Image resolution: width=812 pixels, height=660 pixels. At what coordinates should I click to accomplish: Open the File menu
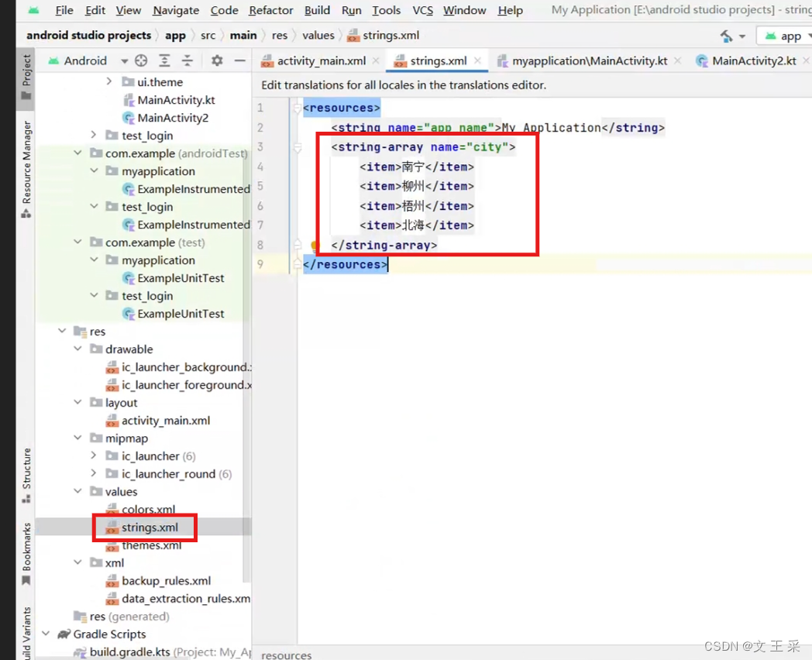(64, 10)
